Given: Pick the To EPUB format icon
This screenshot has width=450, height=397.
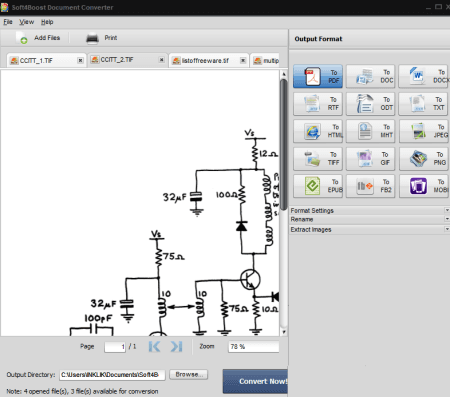Looking at the screenshot, I should point(318,186).
